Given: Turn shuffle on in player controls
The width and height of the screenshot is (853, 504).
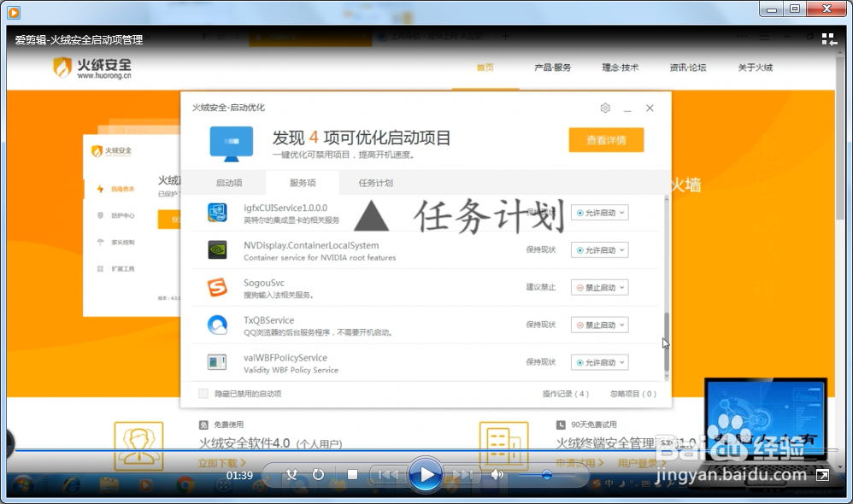Looking at the screenshot, I should tap(292, 475).
